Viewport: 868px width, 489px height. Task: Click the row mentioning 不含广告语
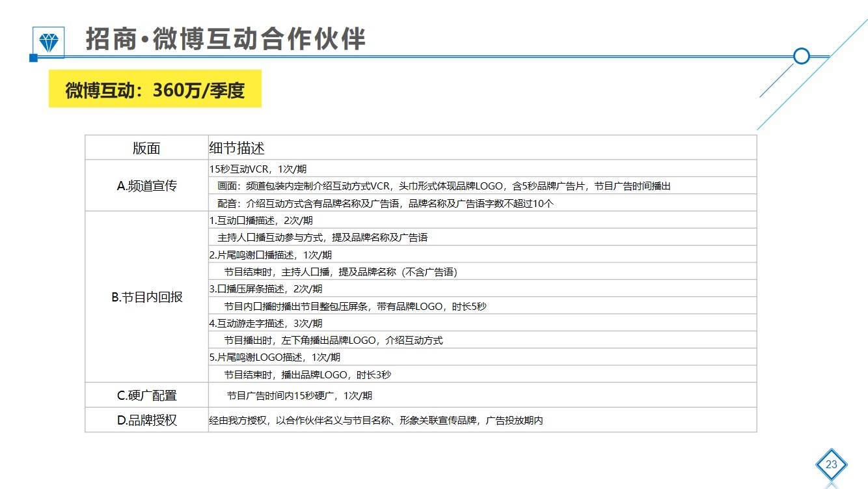pyautogui.click(x=482, y=272)
